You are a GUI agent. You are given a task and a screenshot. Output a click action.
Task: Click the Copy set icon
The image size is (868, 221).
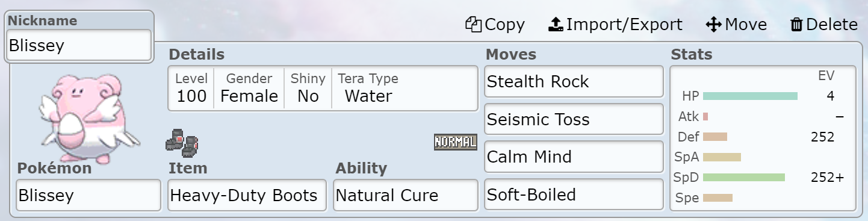[474, 25]
